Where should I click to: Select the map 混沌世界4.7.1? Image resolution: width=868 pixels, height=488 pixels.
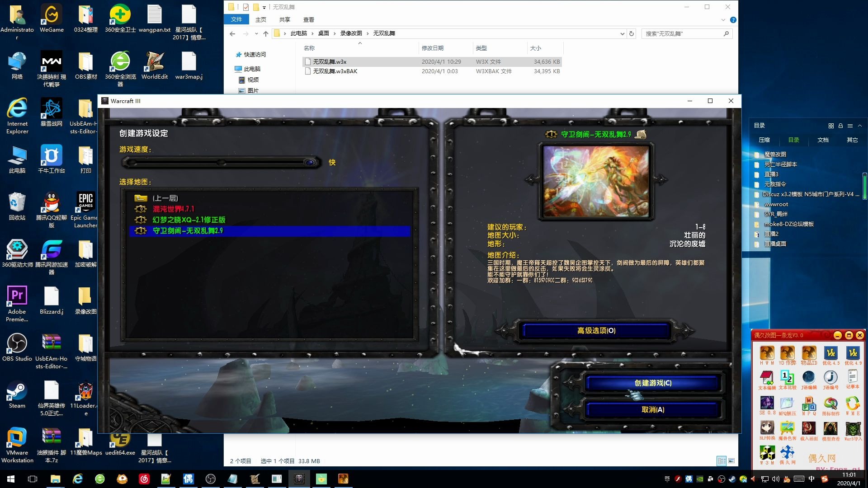(173, 209)
